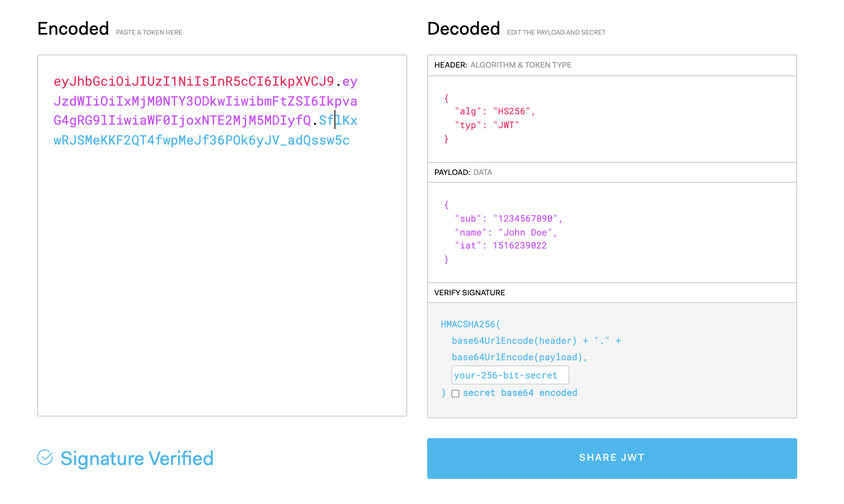Click the "alg" HS256 line in header
Viewport: 844px width, 504px height.
494,111
